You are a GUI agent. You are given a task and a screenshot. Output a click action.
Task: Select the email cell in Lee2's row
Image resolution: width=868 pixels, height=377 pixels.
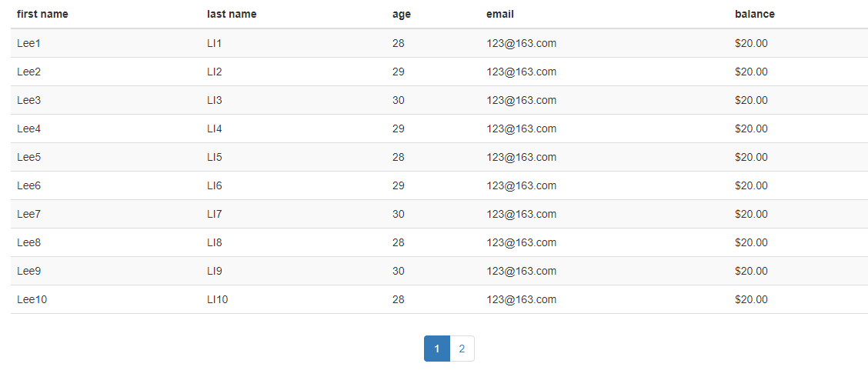tap(521, 72)
